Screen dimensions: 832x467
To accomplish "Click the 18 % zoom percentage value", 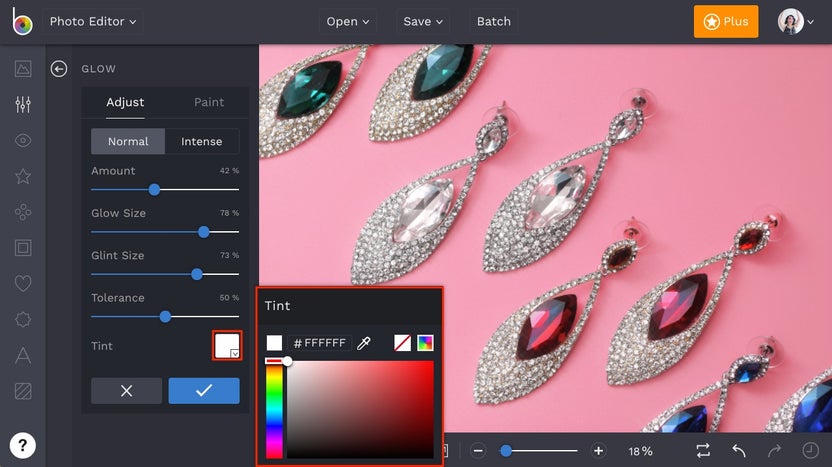I will click(640, 452).
